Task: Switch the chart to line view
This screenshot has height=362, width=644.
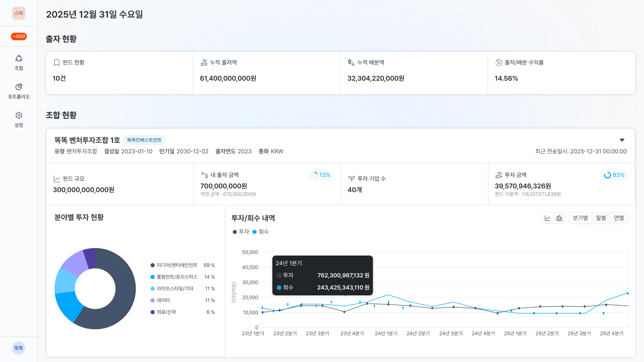Action: point(548,218)
